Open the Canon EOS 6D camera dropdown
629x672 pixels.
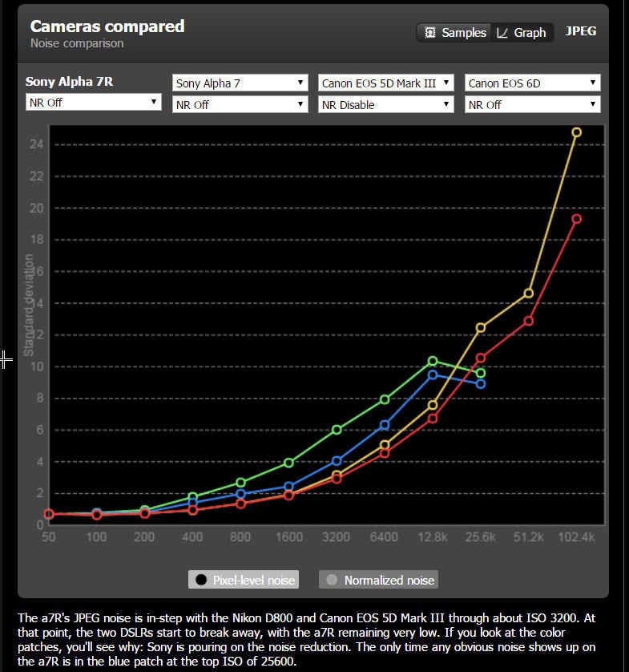click(x=533, y=83)
